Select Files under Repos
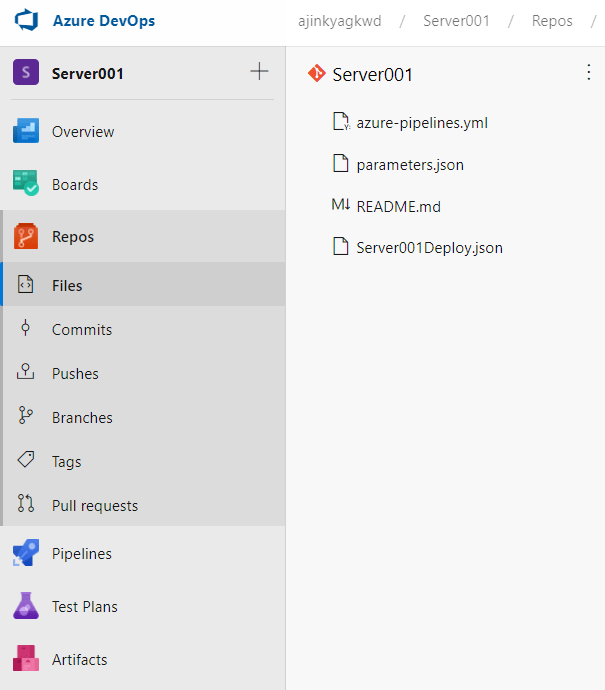 click(67, 286)
